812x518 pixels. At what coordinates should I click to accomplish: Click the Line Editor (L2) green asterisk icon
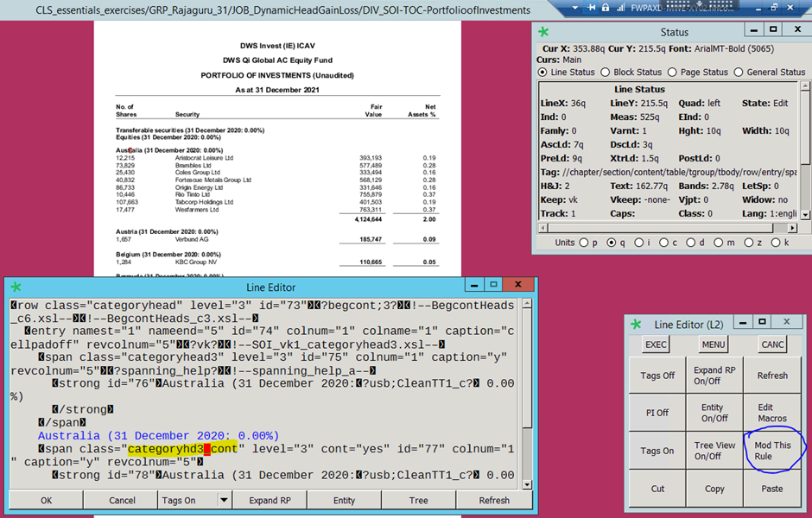tap(636, 325)
